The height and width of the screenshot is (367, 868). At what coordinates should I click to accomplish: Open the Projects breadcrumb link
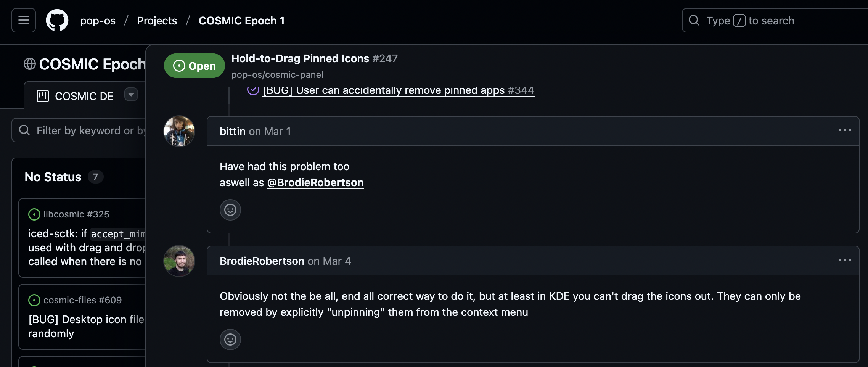coord(157,21)
